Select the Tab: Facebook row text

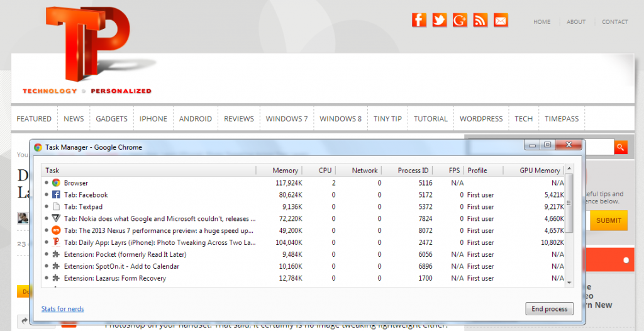86,195
